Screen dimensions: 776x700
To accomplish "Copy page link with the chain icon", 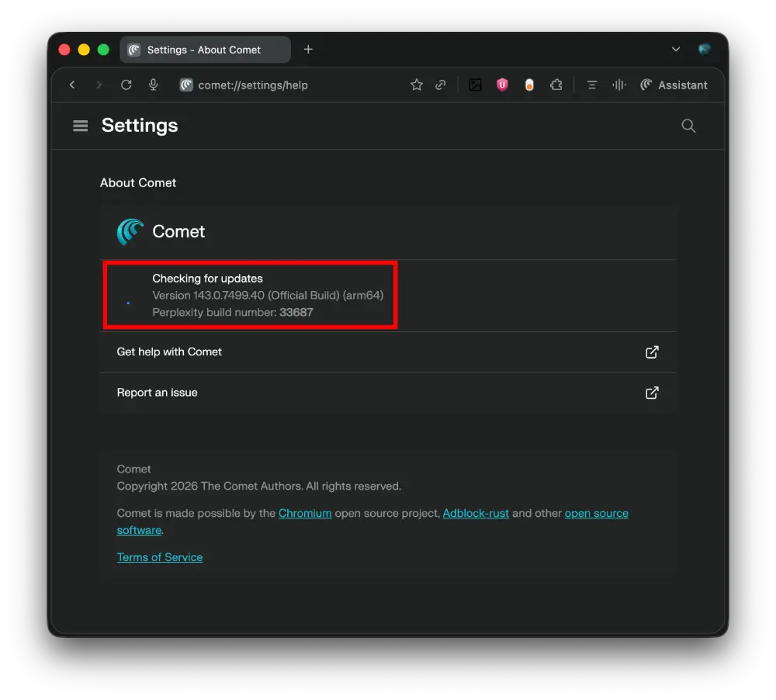I will 441,85.
